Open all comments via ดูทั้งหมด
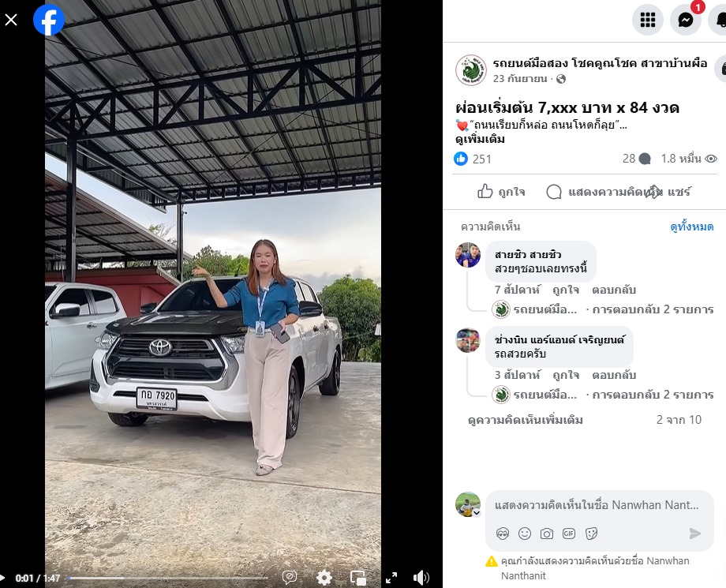Screen dimensions: 726x588 coord(692,227)
